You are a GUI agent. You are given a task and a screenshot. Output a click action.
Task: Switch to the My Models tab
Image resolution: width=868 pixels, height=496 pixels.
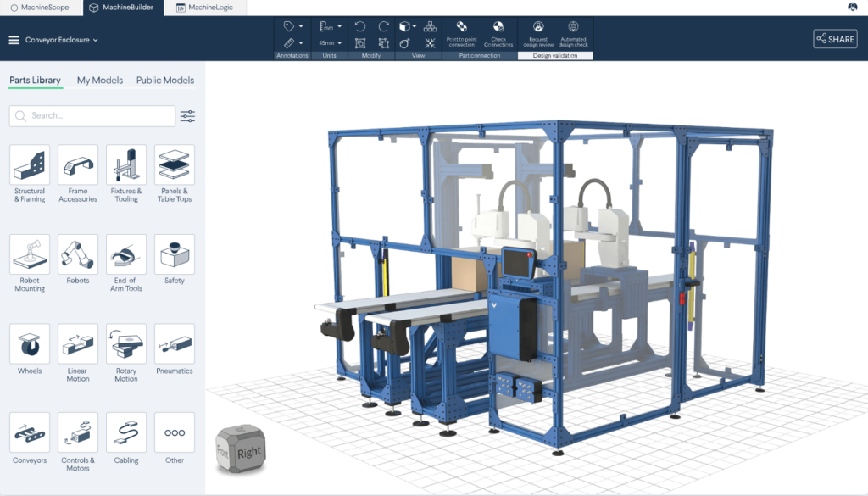100,81
